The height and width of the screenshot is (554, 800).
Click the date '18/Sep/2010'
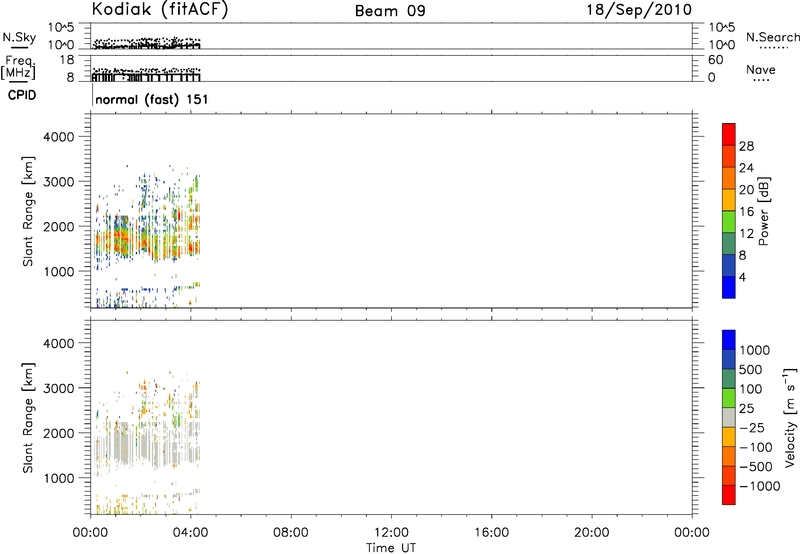coord(639,10)
